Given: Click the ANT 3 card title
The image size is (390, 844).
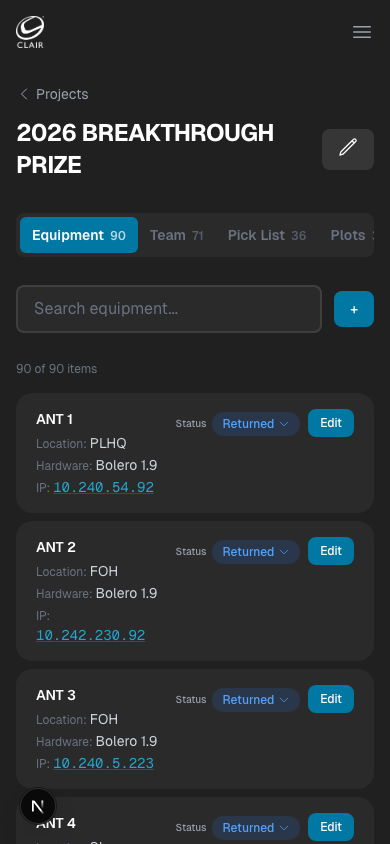Looking at the screenshot, I should 56,695.
